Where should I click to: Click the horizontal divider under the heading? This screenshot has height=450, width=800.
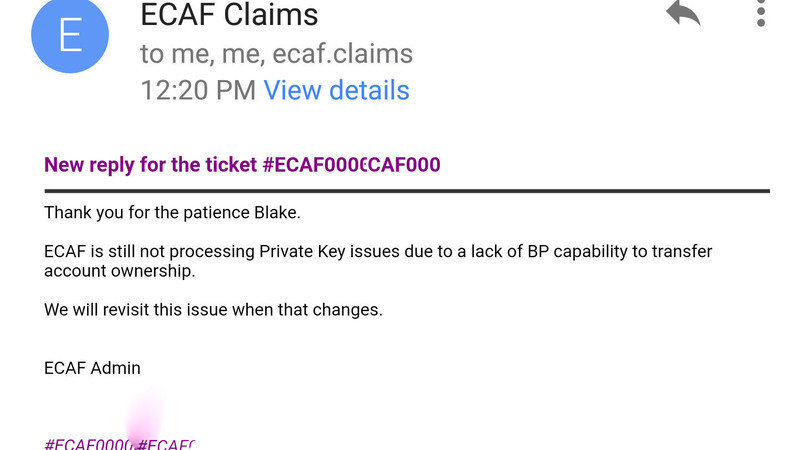[406, 190]
